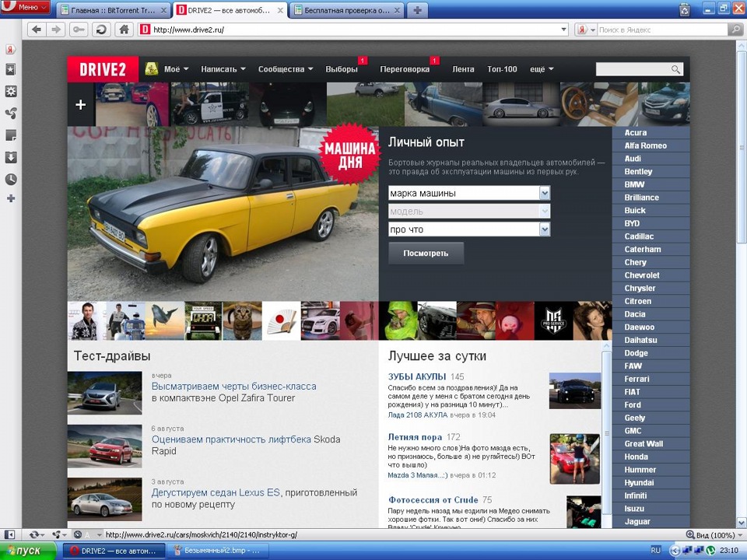Open the Downloads panel in sidebar
This screenshot has height=560, width=747.
tap(10, 157)
